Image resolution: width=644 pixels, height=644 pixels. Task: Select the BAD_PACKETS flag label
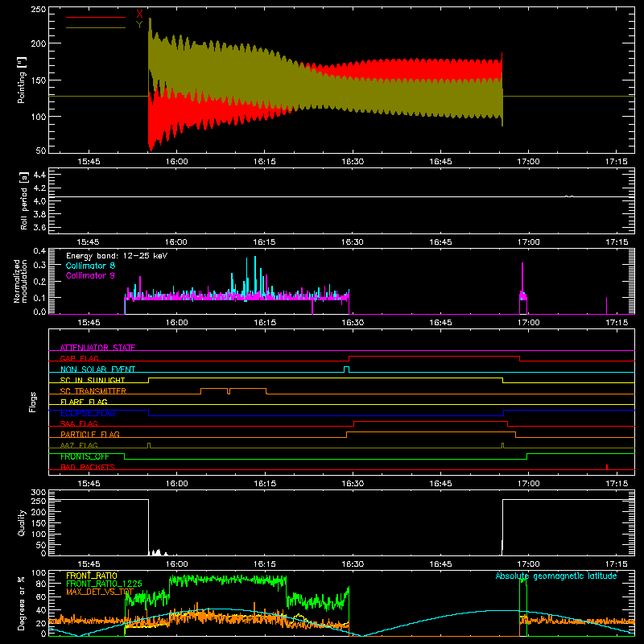(88, 467)
